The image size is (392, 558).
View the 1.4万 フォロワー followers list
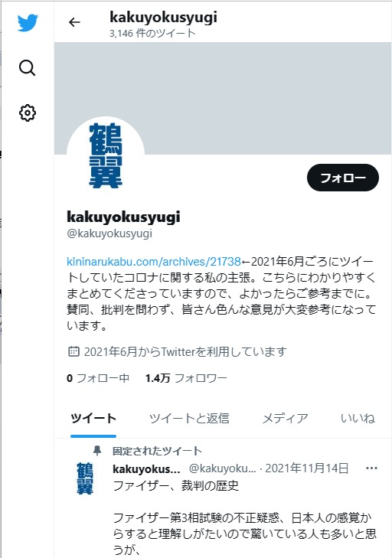186,378
